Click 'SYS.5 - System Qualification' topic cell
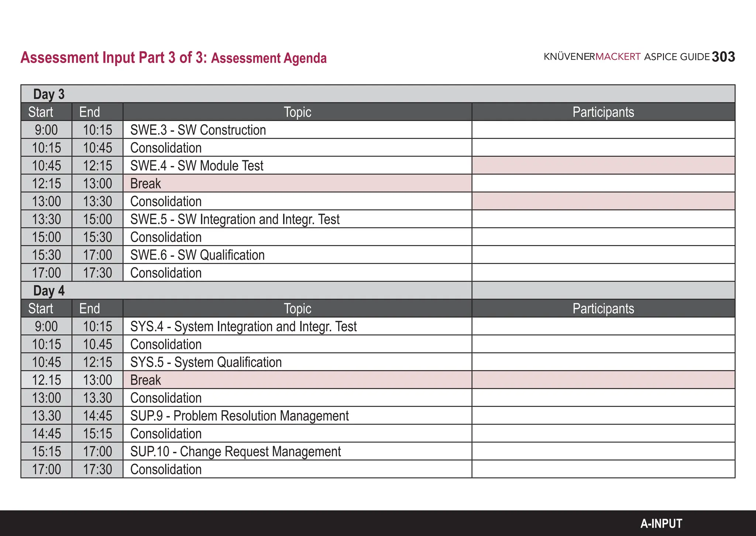Viewport: 756px width, 536px height. 298,362
